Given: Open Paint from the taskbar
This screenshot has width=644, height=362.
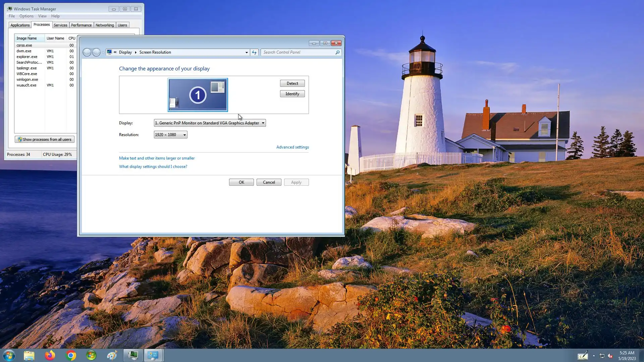Looking at the screenshot, I should (x=112, y=355).
